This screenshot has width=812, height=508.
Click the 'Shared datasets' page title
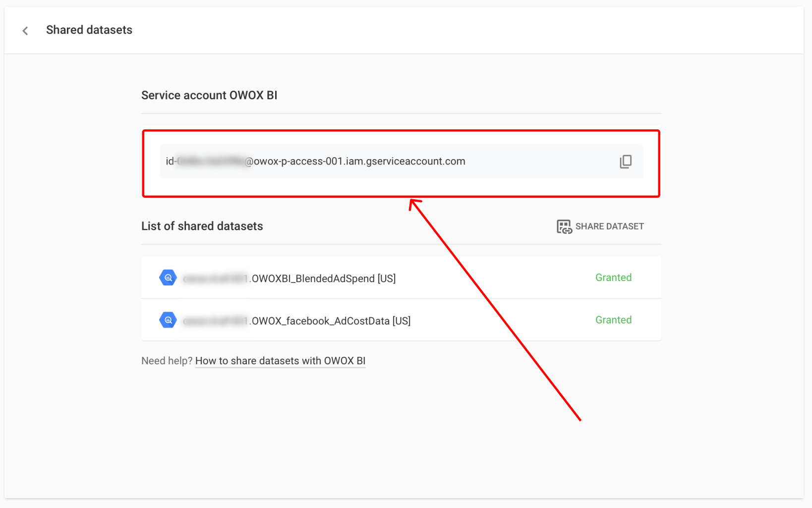click(x=89, y=30)
